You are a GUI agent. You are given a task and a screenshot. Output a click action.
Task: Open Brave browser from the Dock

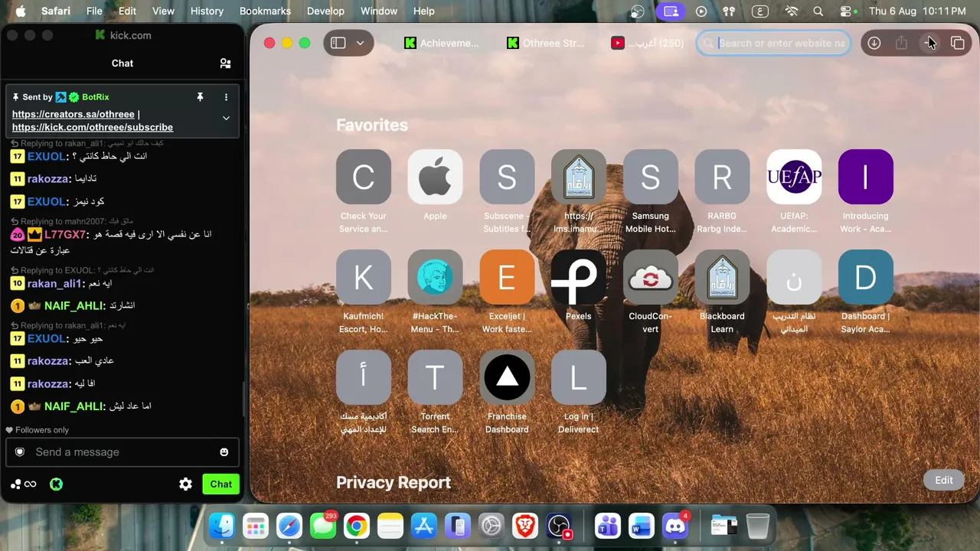click(x=525, y=527)
